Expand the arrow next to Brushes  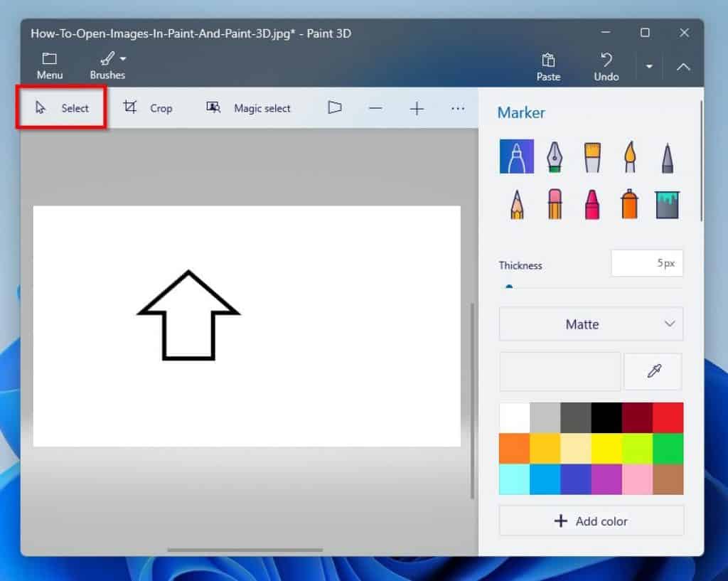[x=123, y=59]
